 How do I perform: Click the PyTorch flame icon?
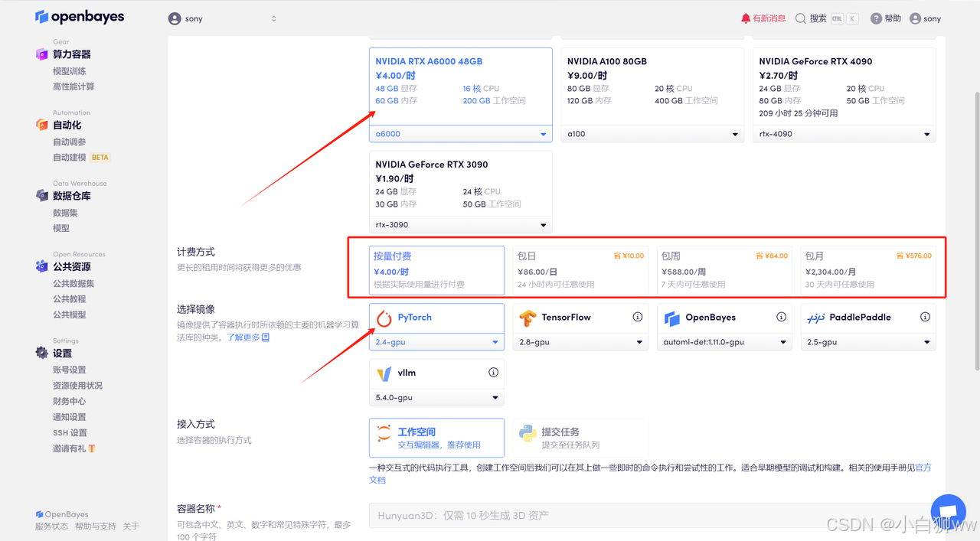click(384, 318)
